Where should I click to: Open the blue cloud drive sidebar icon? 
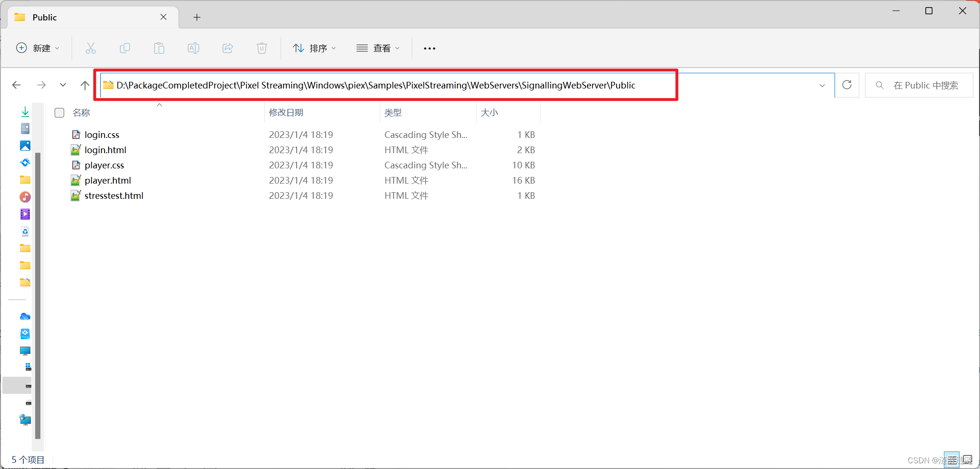(x=25, y=316)
